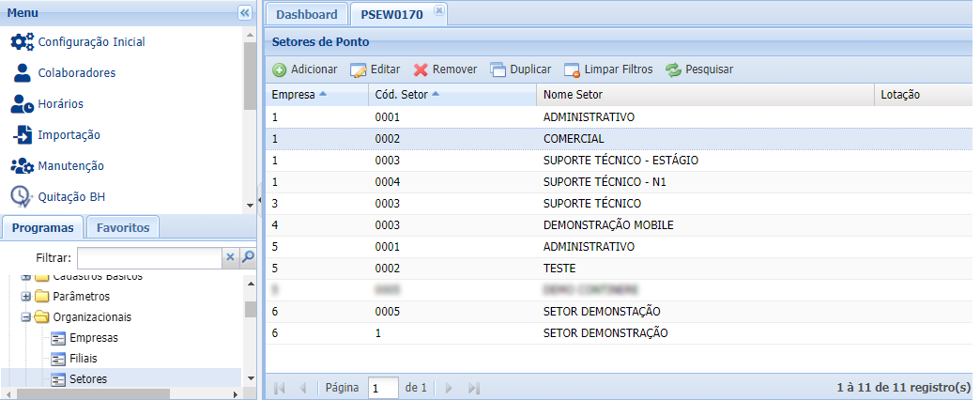
Task: Click the Remover red X icon
Action: 421,69
